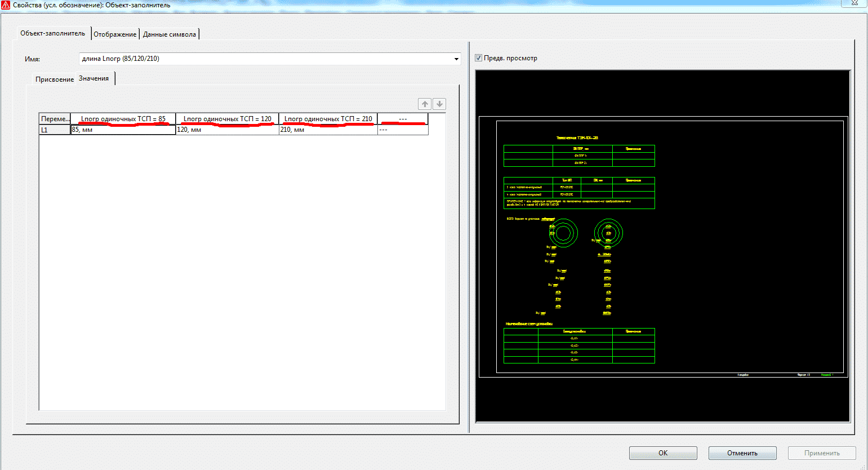This screenshot has width=868, height=470.
Task: Select the --- cell in row L1
Action: click(x=403, y=130)
